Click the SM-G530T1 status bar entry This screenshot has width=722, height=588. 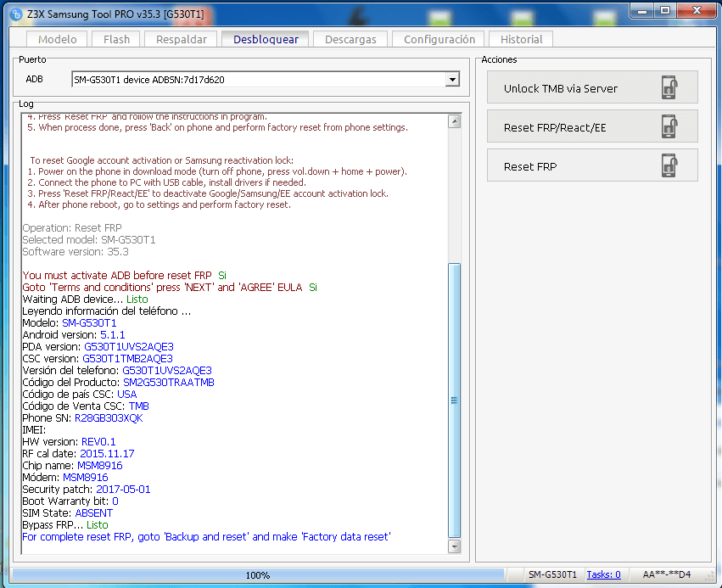(552, 574)
